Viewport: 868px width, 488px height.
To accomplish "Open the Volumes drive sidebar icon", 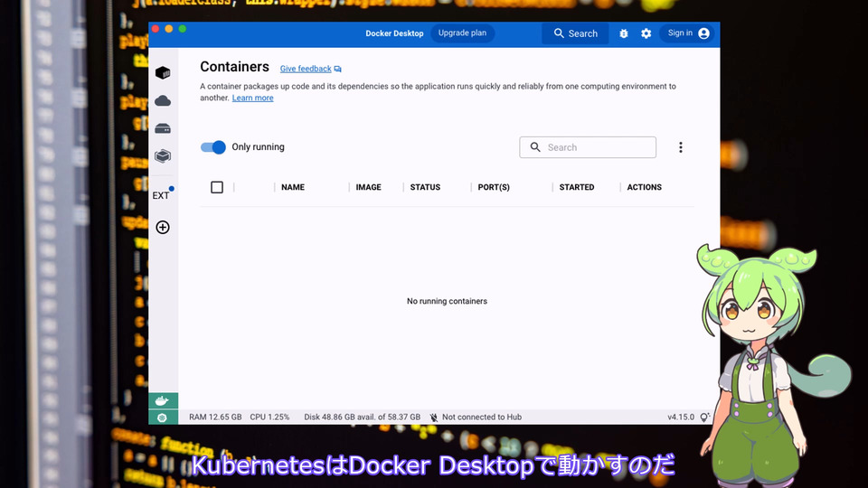I will tap(163, 128).
